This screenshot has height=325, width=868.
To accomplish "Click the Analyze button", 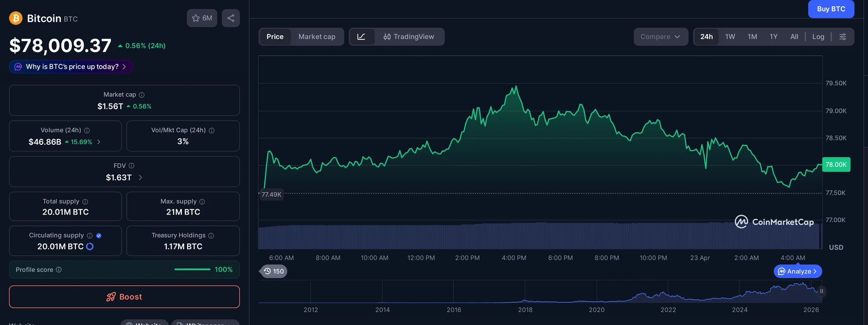I will [x=798, y=271].
